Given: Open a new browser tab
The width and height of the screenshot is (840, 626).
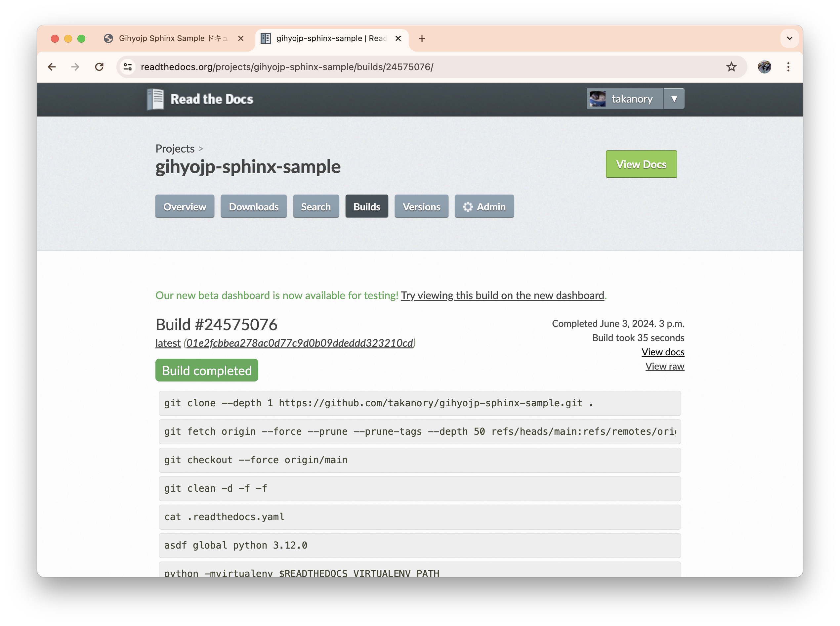Looking at the screenshot, I should 422,39.
